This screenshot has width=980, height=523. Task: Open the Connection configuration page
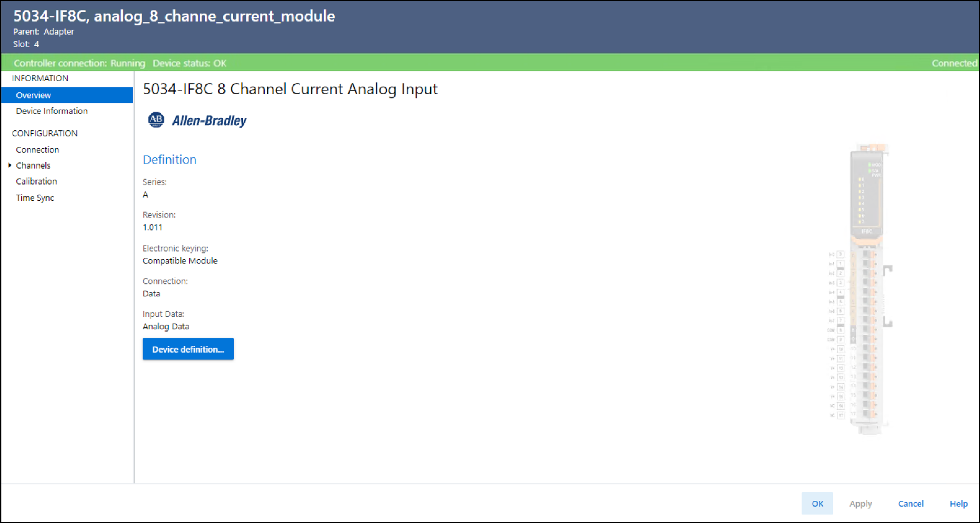(x=37, y=150)
